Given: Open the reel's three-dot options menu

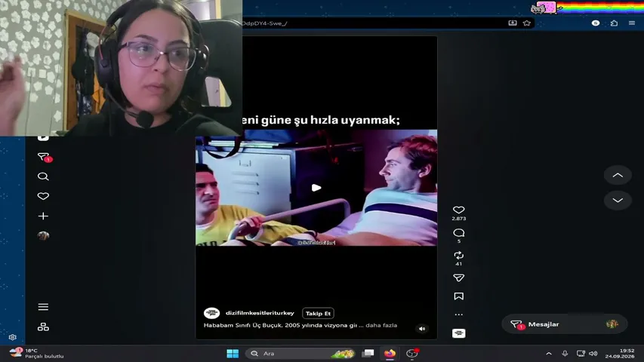Looking at the screenshot, I should 459,314.
